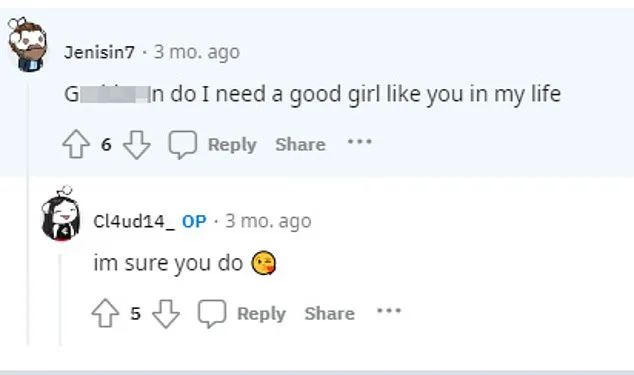Share Cl4ud14_'s reply
This screenshot has width=634, height=375.
coord(330,314)
